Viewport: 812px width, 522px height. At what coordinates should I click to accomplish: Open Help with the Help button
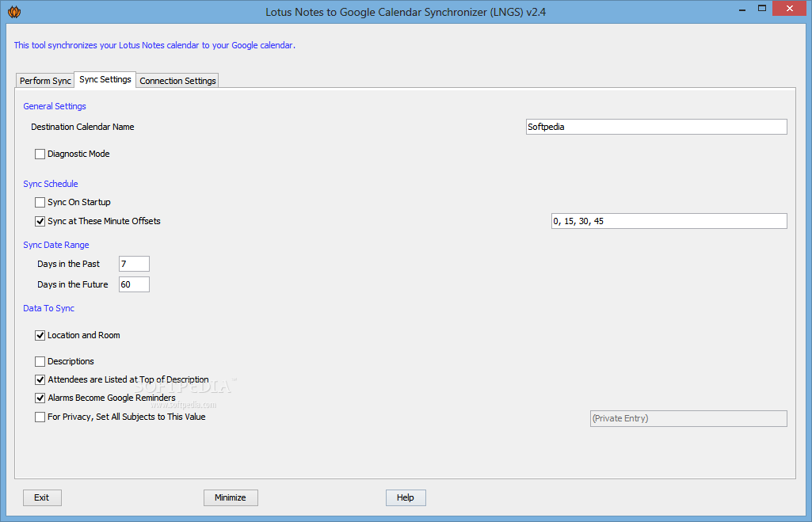(406, 497)
